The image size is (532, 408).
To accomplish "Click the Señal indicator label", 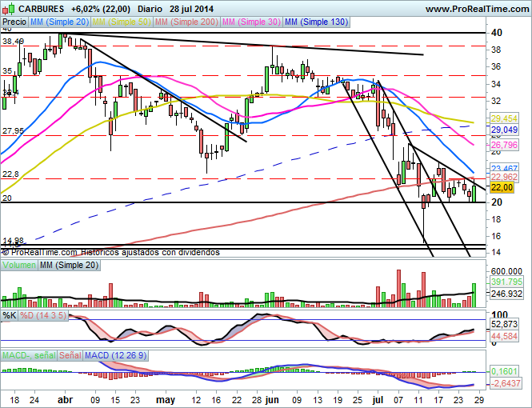I will 70,354.
